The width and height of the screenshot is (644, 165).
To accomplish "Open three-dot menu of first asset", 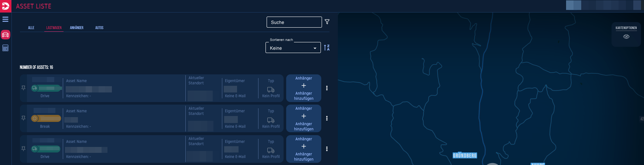I will pos(327,88).
